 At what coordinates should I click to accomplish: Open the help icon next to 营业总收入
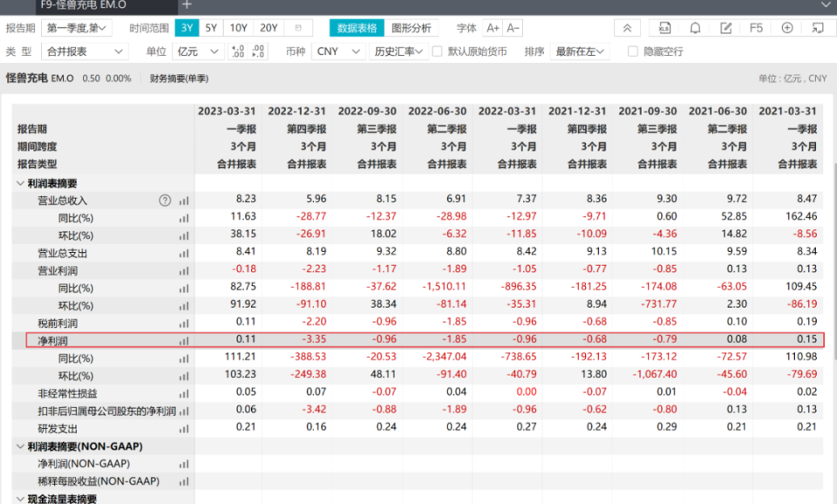pyautogui.click(x=165, y=201)
